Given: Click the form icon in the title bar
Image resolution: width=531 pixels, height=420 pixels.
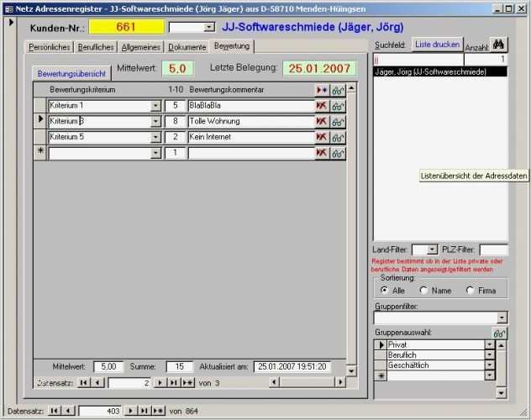Looking at the screenshot, I should [x=9, y=9].
